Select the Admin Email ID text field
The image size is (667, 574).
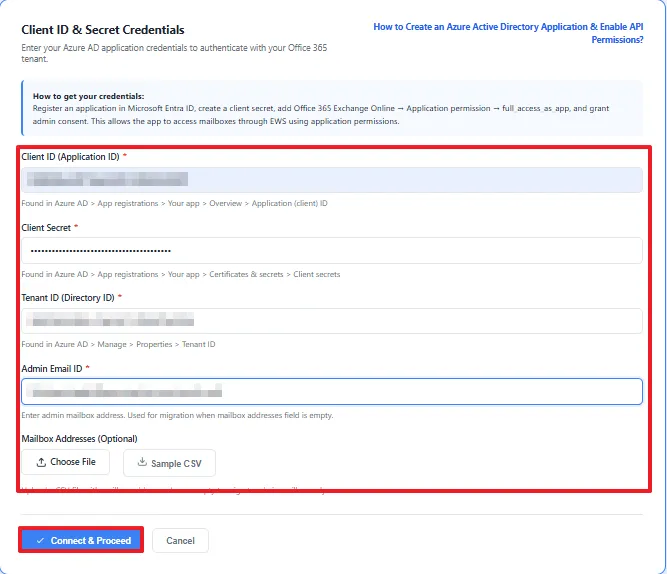332,391
